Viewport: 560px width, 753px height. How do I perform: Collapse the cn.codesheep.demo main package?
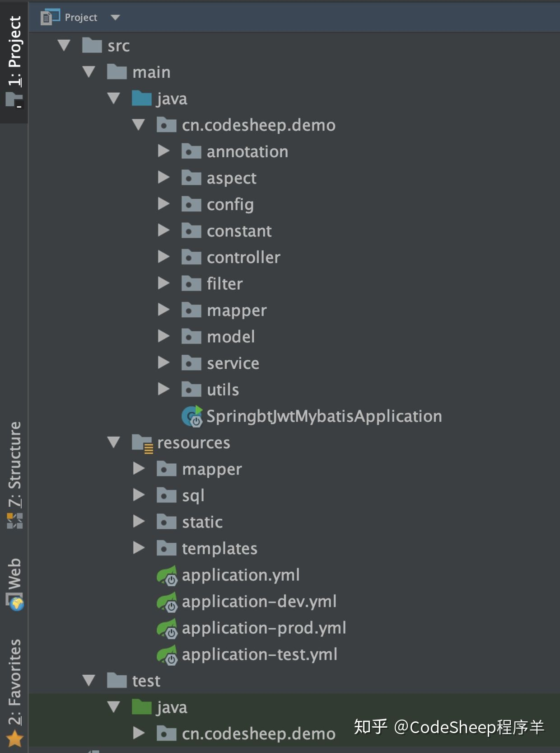click(x=139, y=125)
